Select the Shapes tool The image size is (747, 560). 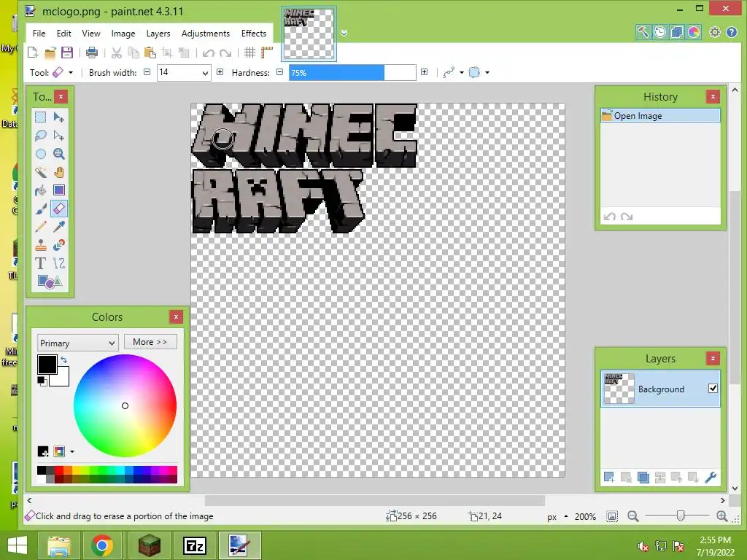(50, 281)
